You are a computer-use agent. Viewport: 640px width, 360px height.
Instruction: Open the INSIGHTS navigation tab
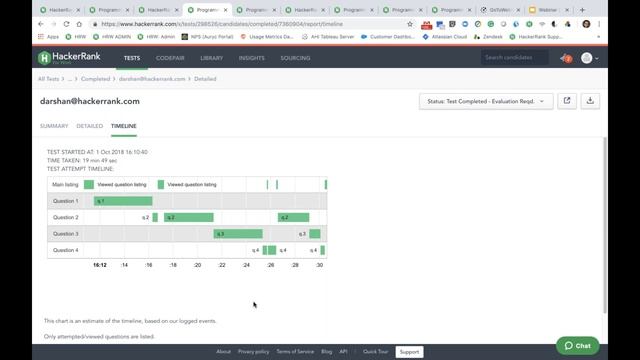click(251, 58)
